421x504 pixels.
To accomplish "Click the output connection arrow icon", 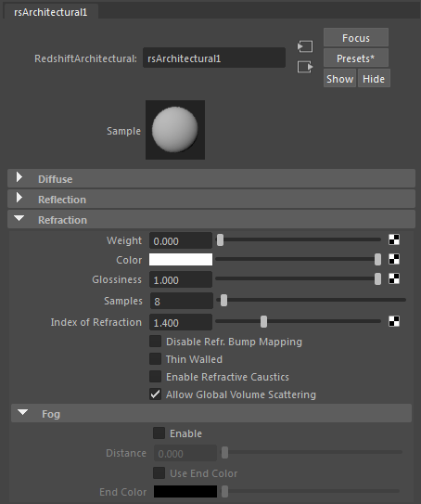I will (x=305, y=67).
